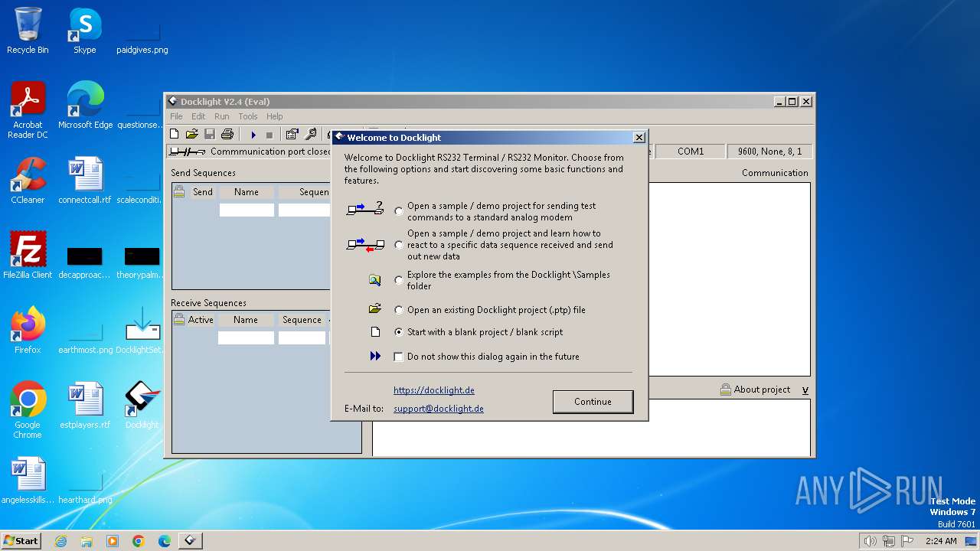
Task: Open Acrobat Reader DC desktop icon
Action: 28,110
